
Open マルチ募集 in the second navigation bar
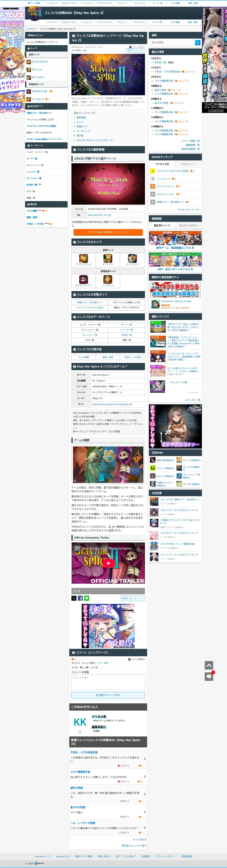175,22
